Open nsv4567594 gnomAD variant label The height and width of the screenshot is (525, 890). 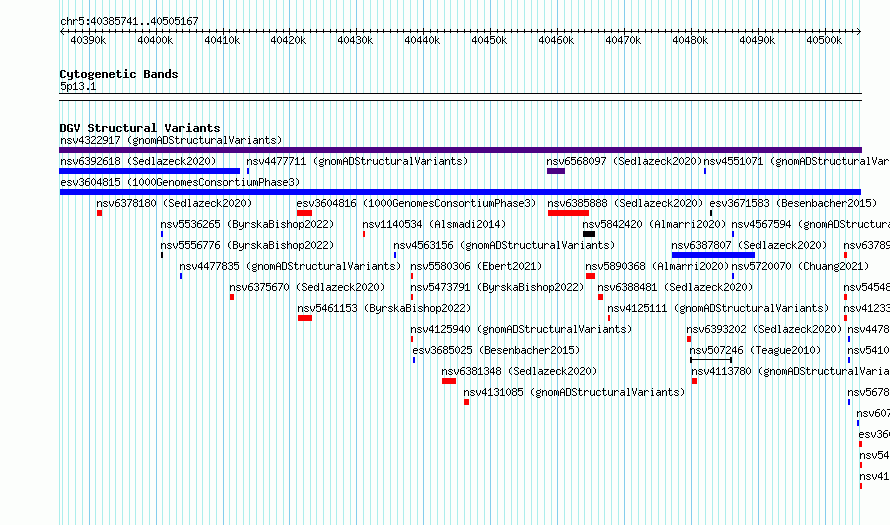tap(811, 224)
